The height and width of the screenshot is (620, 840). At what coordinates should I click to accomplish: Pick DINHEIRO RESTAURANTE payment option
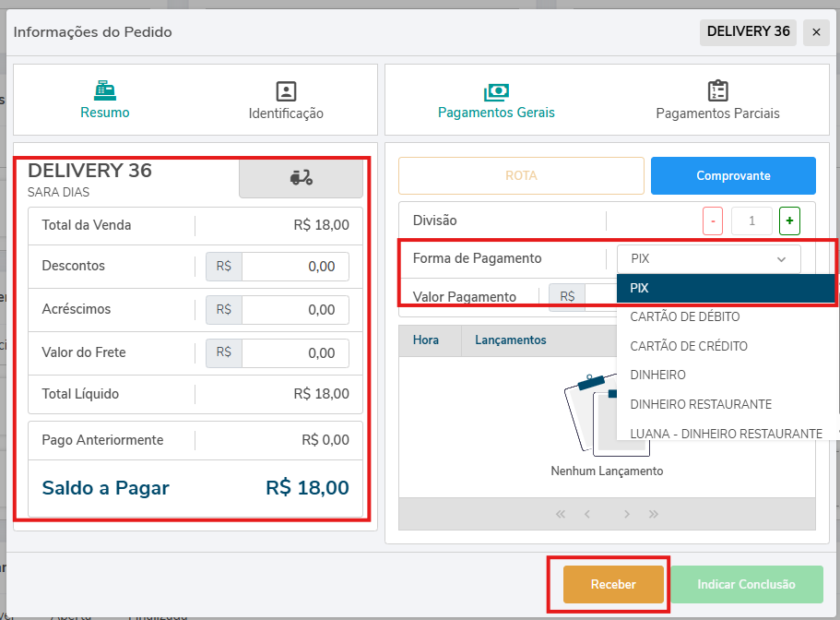point(701,404)
